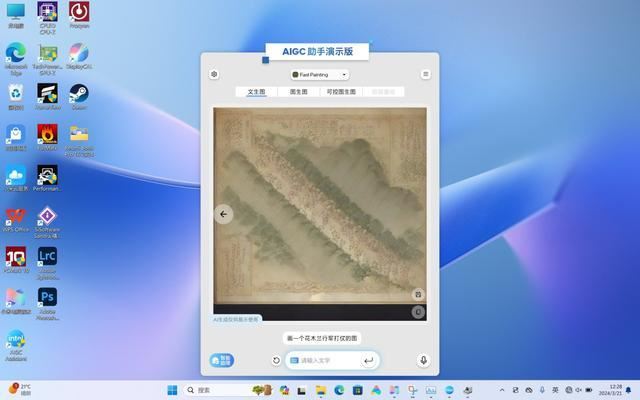Click the prompt text bubble below image
The image size is (640, 400).
click(320, 338)
